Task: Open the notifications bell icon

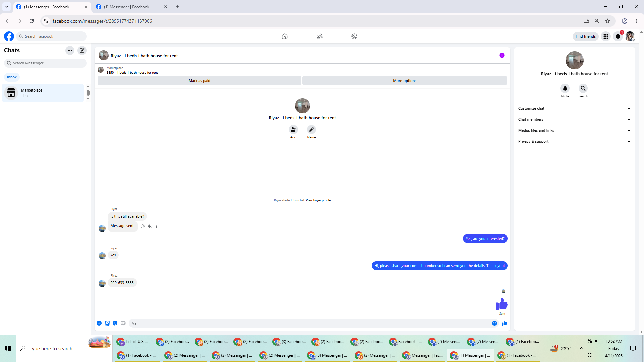Action: [x=618, y=36]
